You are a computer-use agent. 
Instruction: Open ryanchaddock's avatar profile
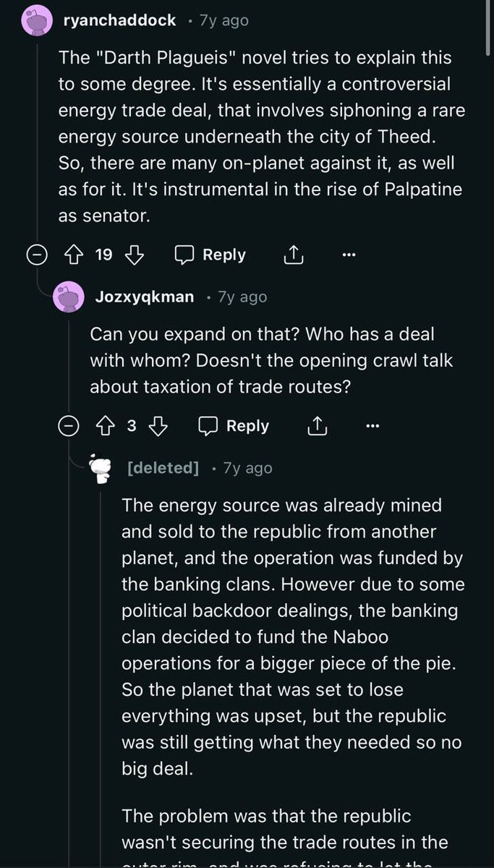(x=38, y=21)
